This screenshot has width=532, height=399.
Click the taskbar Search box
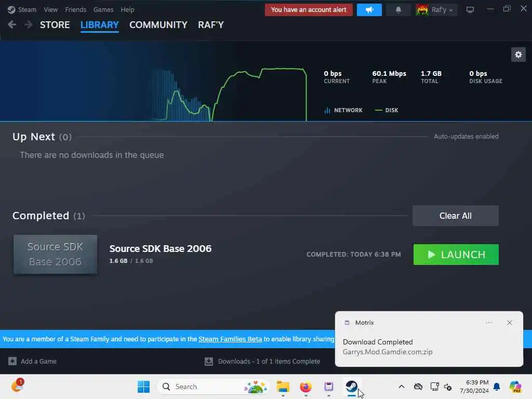(213, 387)
